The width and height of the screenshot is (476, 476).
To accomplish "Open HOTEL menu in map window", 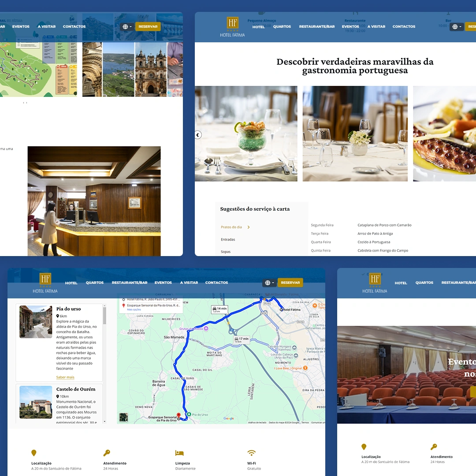I will [71, 283].
